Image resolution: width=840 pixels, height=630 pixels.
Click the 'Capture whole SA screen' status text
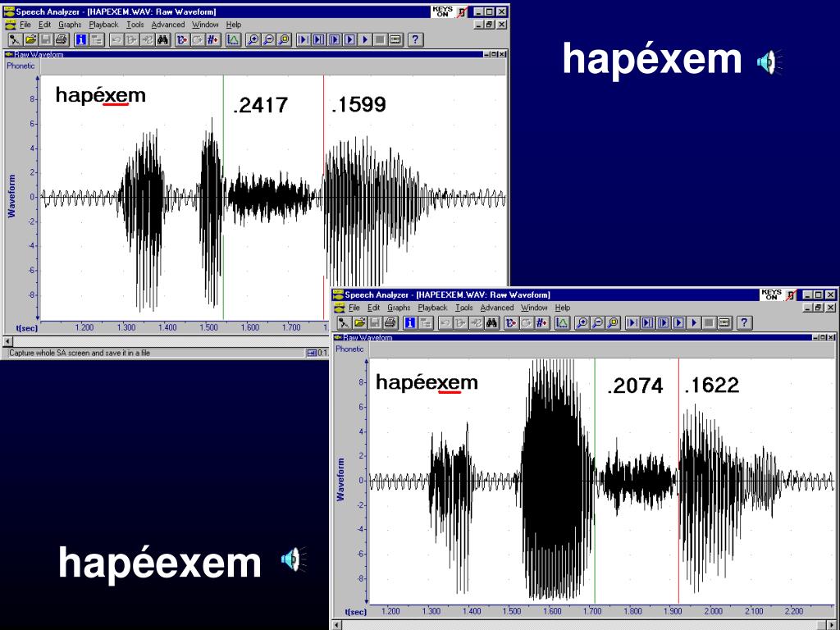(x=80, y=353)
